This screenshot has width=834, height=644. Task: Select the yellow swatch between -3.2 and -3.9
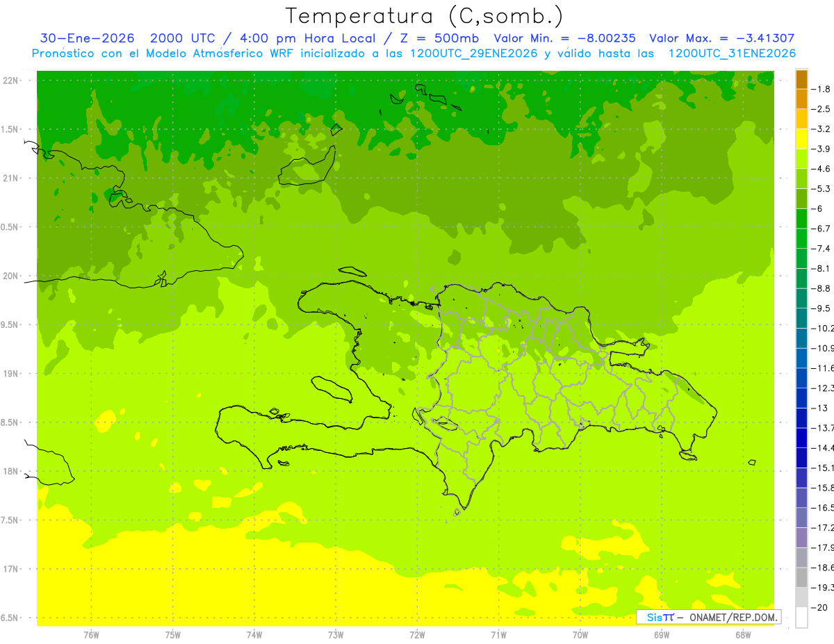tap(801, 139)
